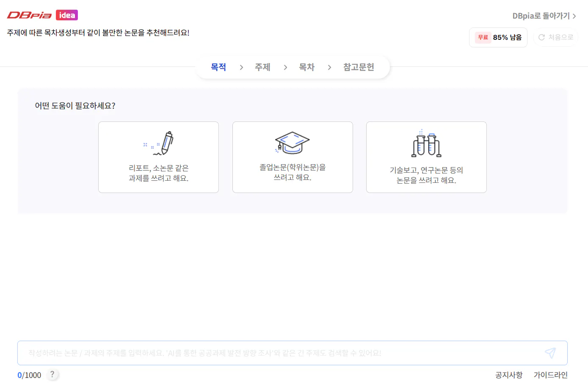Viewport: 588px width, 383px height.
Task: Click the 무료 free badge
Action: [483, 37]
